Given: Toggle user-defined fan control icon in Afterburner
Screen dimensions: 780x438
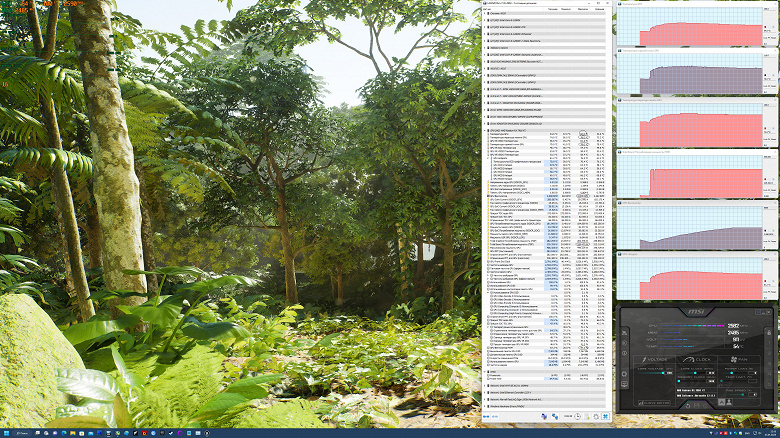Looking at the screenshot, I should tap(729, 402).
